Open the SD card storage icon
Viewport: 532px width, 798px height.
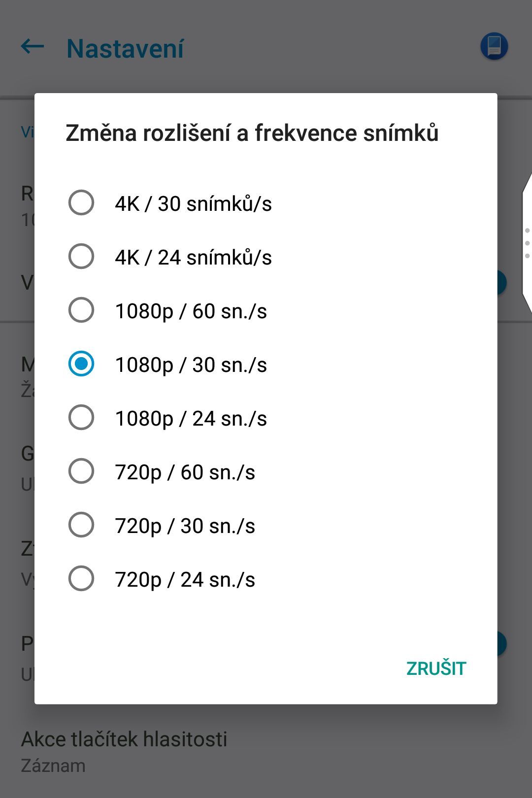coord(494,47)
